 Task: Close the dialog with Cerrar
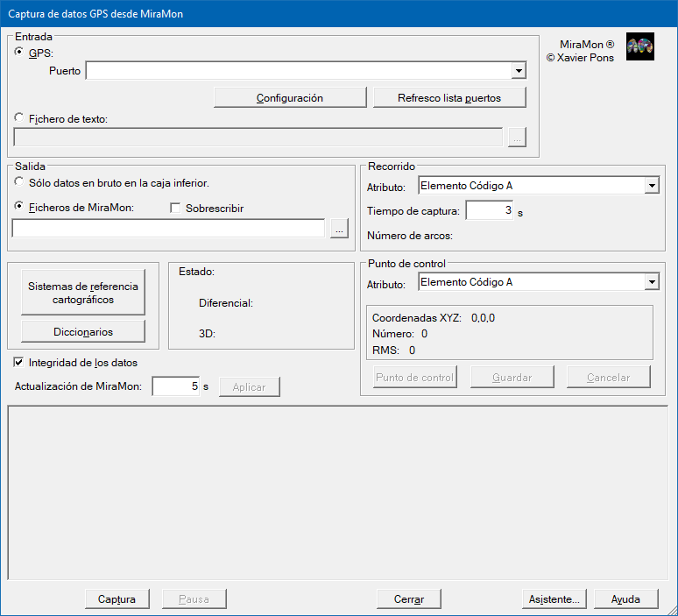coord(409,599)
